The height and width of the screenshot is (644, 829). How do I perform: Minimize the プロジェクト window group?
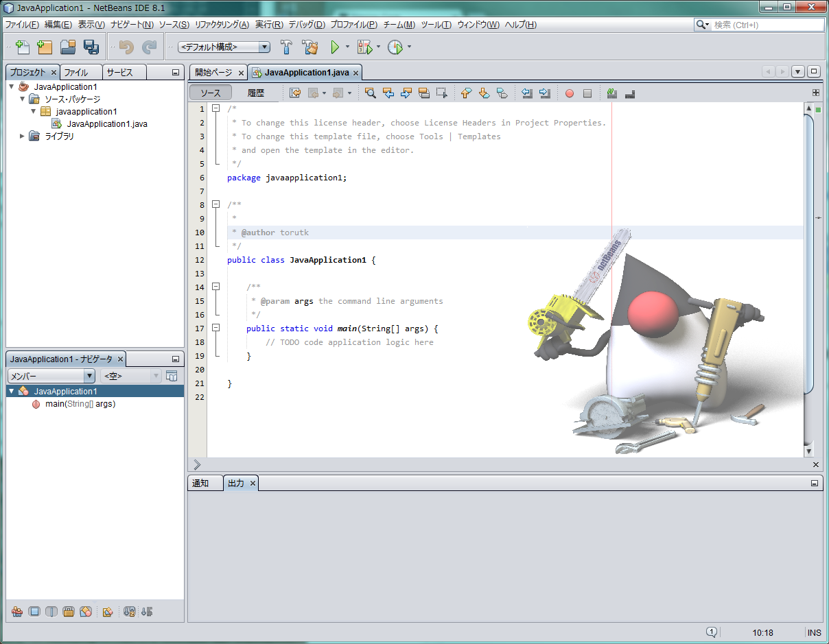coord(176,72)
